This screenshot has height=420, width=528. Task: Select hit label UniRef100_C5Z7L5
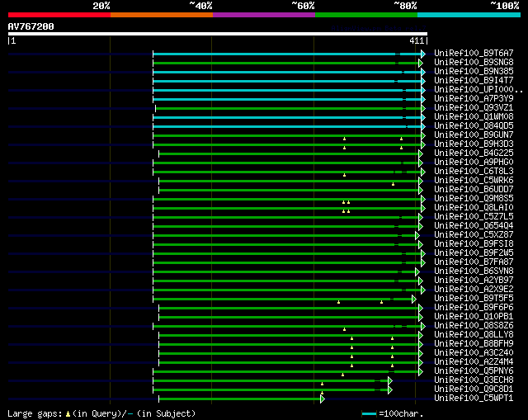474,217
